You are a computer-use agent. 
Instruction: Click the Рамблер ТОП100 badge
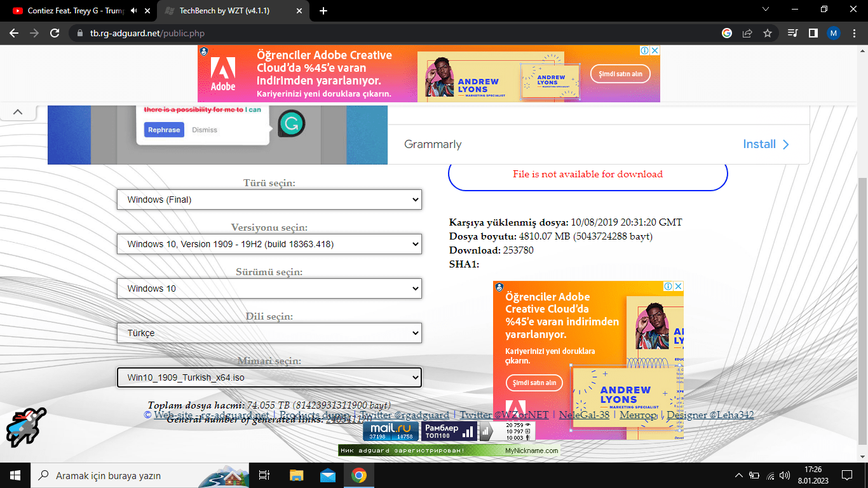point(449,431)
